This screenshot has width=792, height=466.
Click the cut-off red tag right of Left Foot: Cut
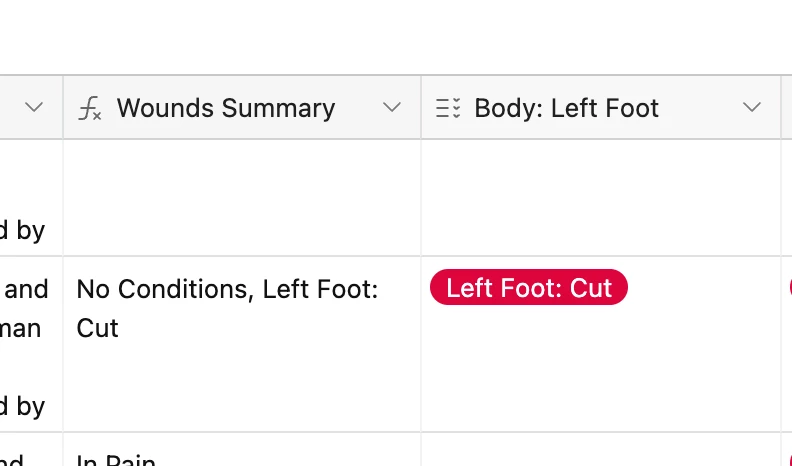pos(789,287)
